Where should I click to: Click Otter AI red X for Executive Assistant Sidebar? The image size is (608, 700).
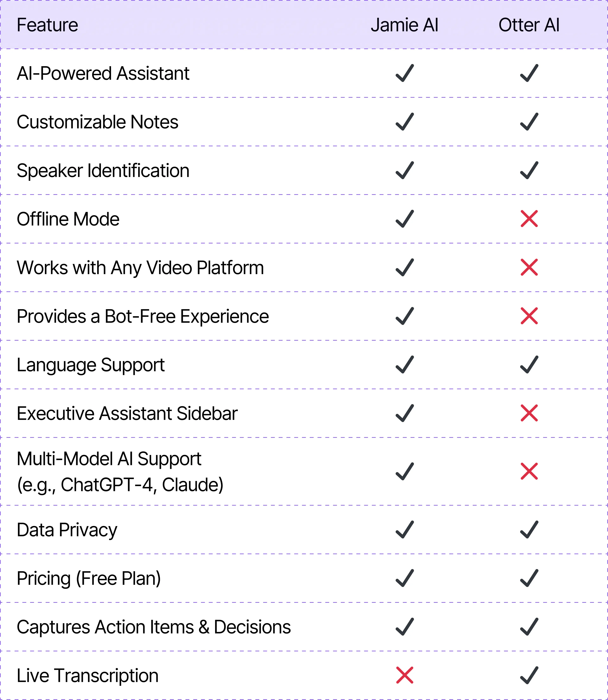pos(529,413)
